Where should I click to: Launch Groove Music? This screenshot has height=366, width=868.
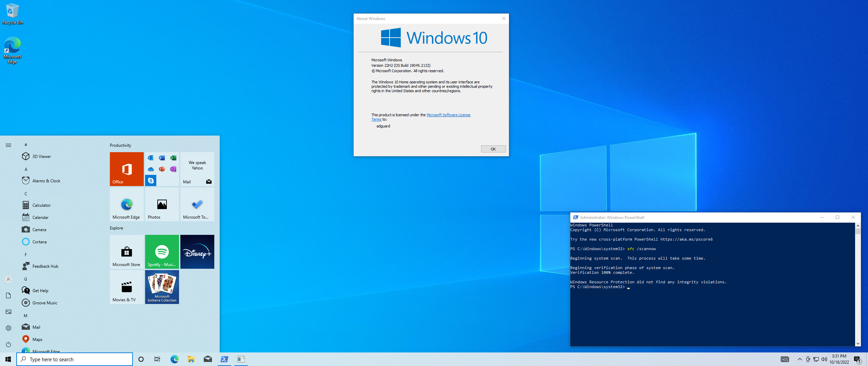click(x=61, y=303)
